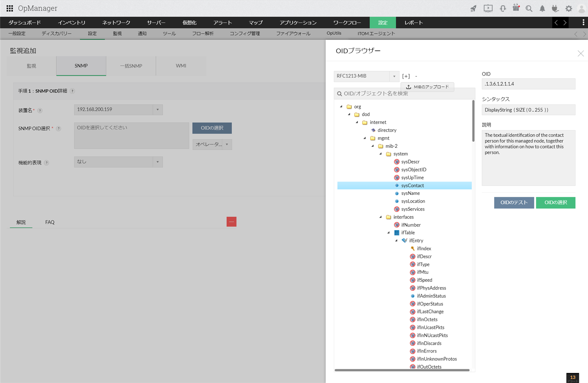Click help icon next to 装置名
Viewport: 588px width, 383px height.
coord(40,111)
